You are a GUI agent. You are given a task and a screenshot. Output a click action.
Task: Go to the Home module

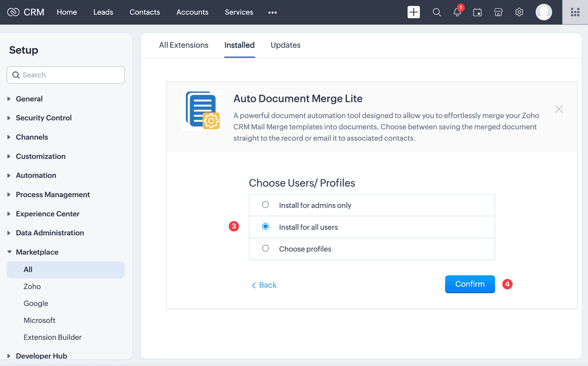[x=67, y=12]
